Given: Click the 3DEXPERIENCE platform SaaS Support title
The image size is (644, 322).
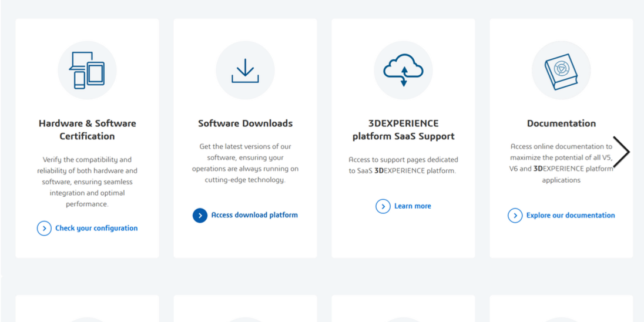Looking at the screenshot, I should [x=403, y=130].
